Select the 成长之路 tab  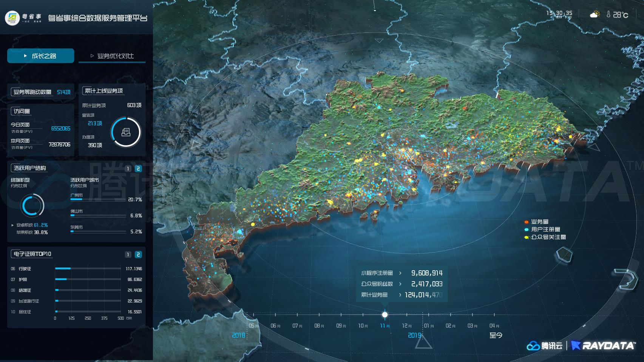coord(40,56)
